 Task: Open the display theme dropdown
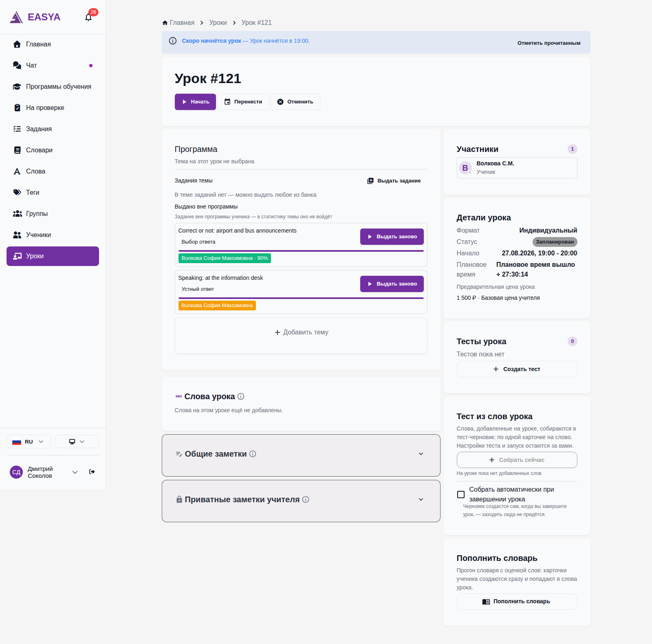(x=77, y=442)
